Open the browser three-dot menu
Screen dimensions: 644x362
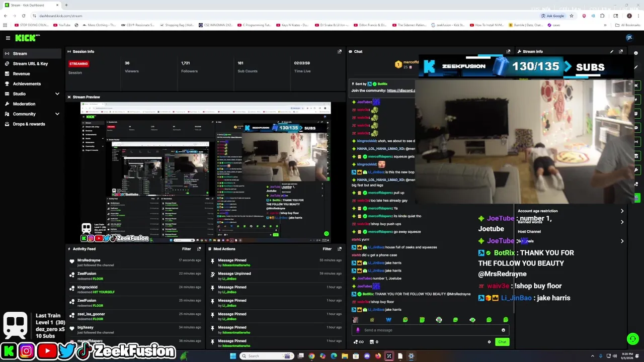pyautogui.click(x=638, y=16)
